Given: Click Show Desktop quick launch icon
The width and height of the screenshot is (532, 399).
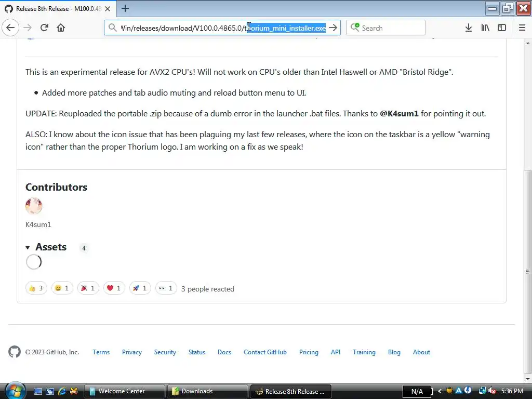Looking at the screenshot, I should click(37, 392).
